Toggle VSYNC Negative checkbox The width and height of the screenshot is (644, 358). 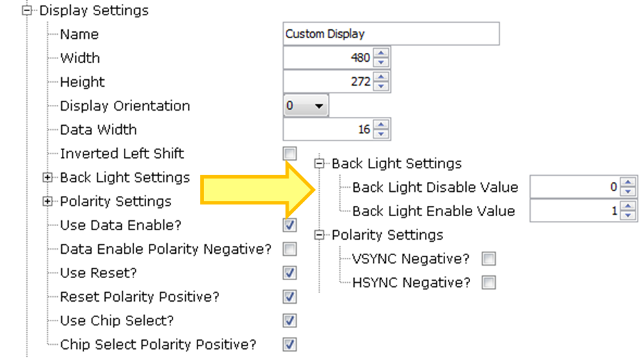489,259
